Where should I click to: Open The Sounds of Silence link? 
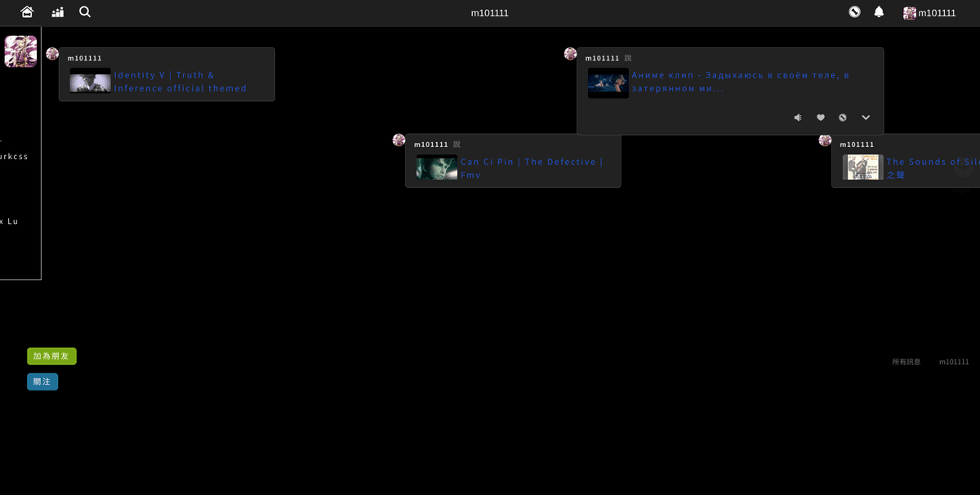pyautogui.click(x=933, y=168)
